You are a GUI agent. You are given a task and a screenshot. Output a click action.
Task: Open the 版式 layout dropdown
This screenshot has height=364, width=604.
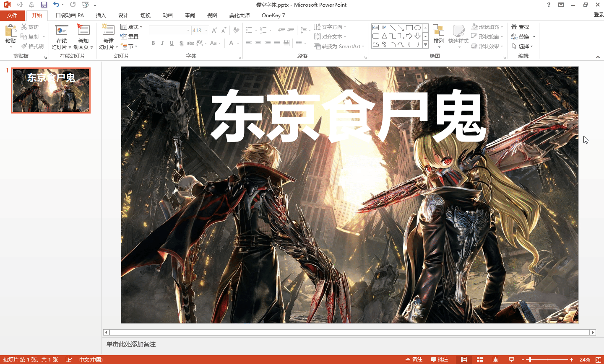131,27
